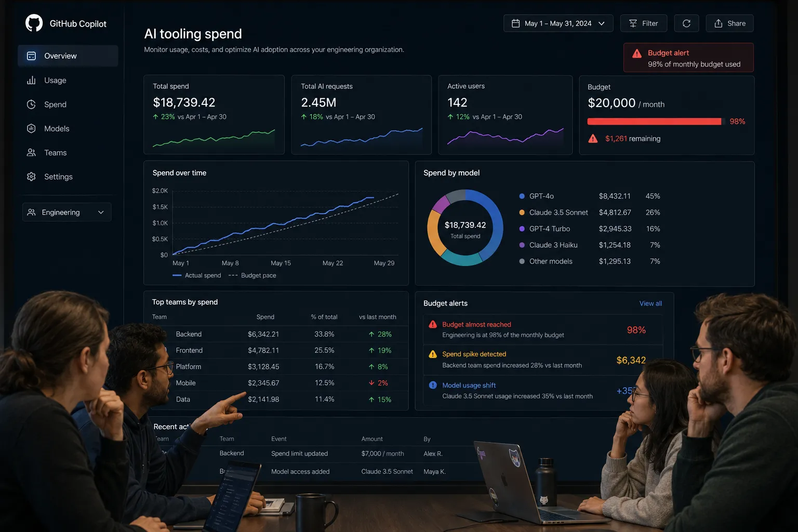Click the Claude 3 Haiku legend row
The image size is (798, 532).
tap(589, 245)
